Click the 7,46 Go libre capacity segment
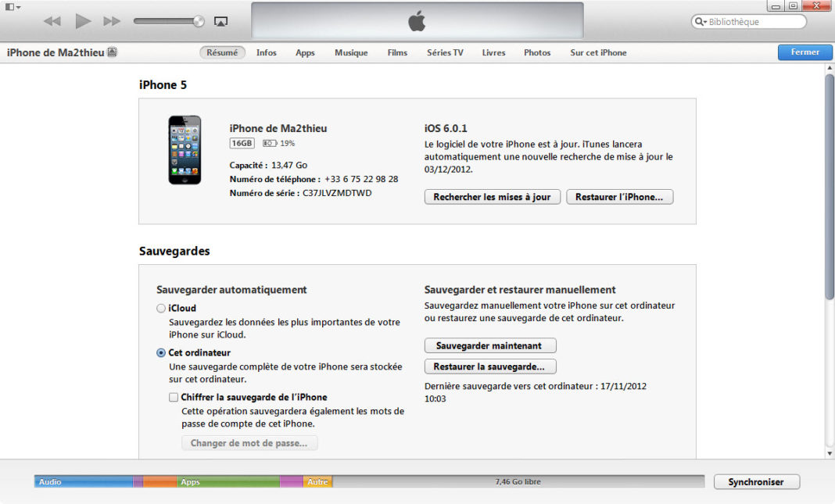This screenshot has width=835, height=504. [x=518, y=481]
